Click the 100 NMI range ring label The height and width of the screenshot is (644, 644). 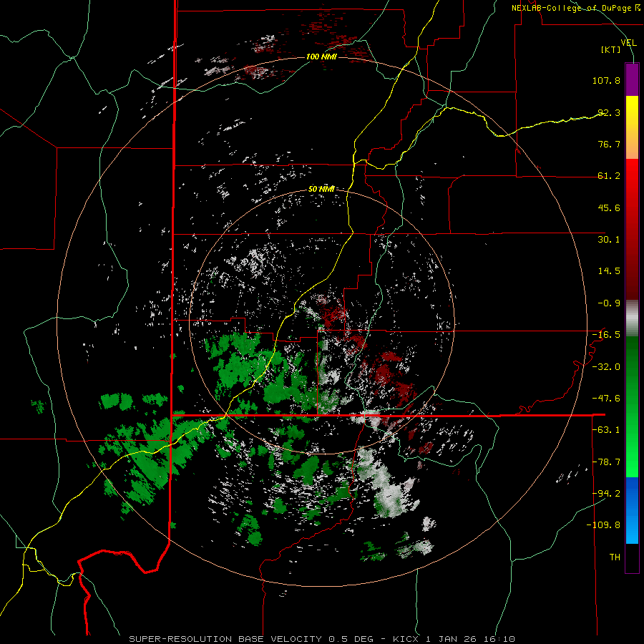click(x=321, y=57)
